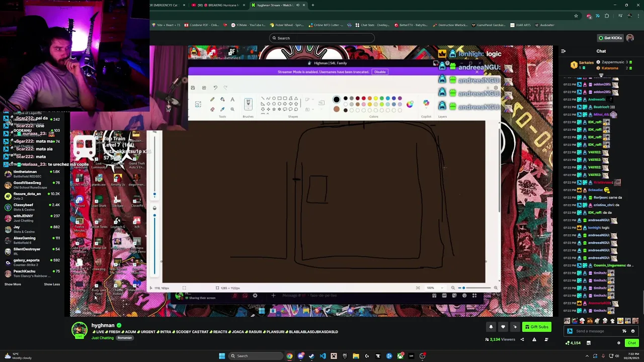This screenshot has width=644, height=362.
Task: Open the Online MP3 Cutter bookmark
Action: point(325,25)
